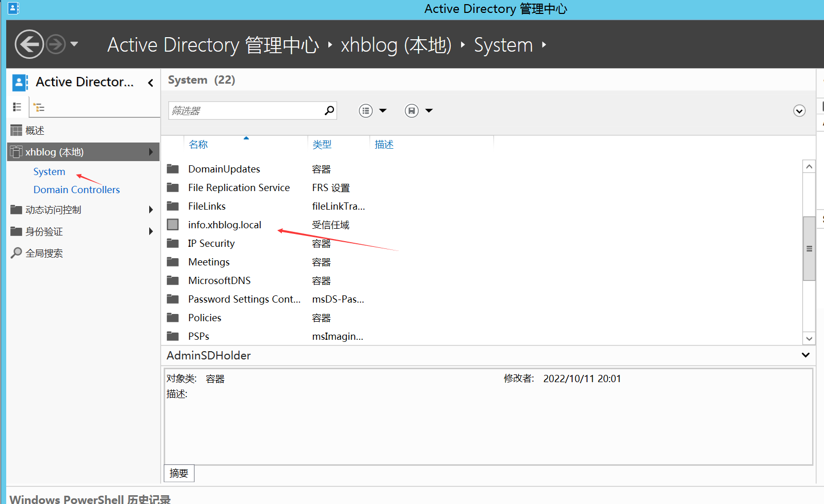Screen dimensions: 824x504
Task: Click 全局搜索 magnifier icon
Action: point(17,253)
